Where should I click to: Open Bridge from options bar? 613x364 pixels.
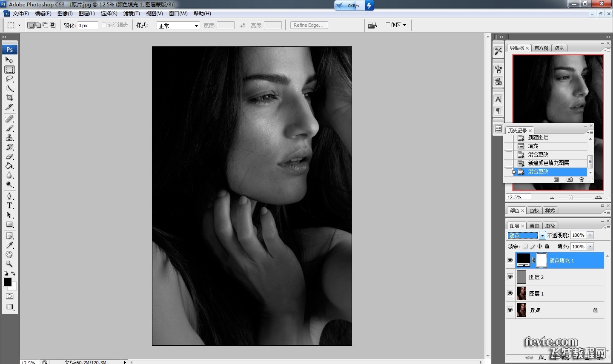372,25
